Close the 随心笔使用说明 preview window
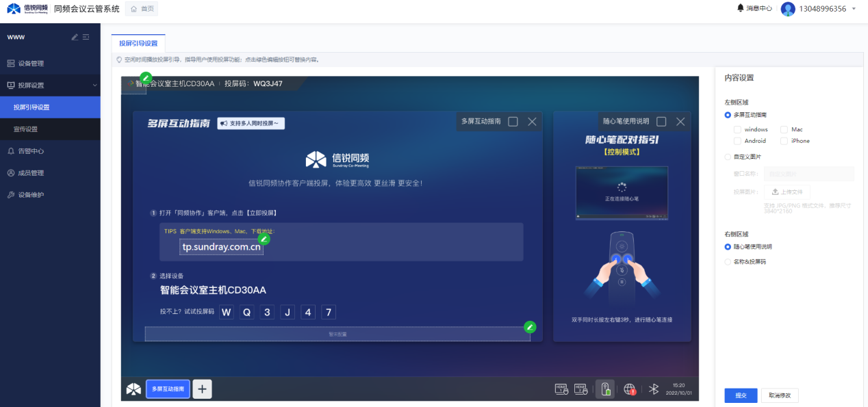 [680, 122]
